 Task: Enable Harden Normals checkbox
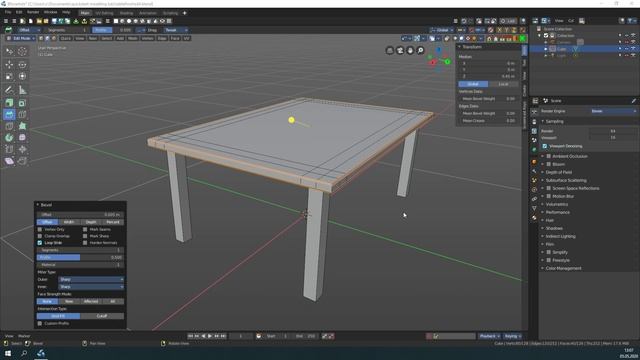(85, 242)
